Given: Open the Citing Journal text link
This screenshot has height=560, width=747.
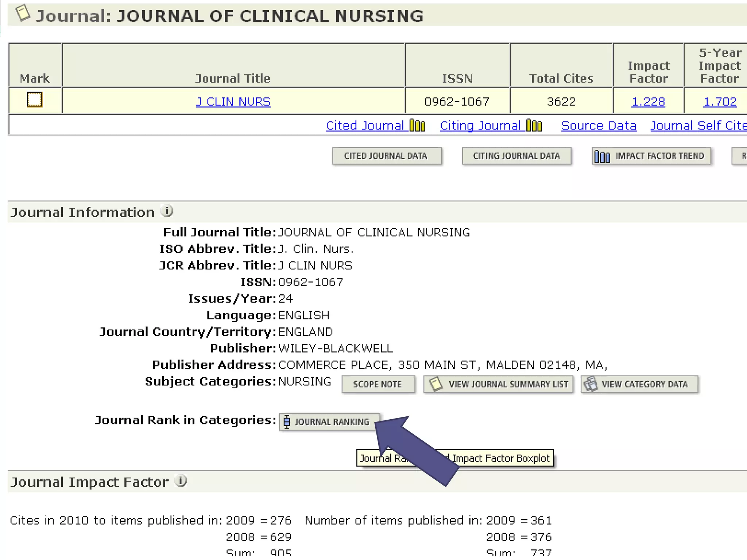Looking at the screenshot, I should pyautogui.click(x=480, y=125).
